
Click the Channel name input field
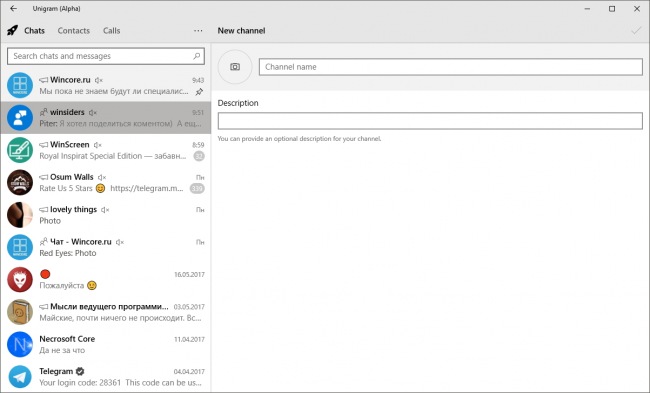click(451, 67)
